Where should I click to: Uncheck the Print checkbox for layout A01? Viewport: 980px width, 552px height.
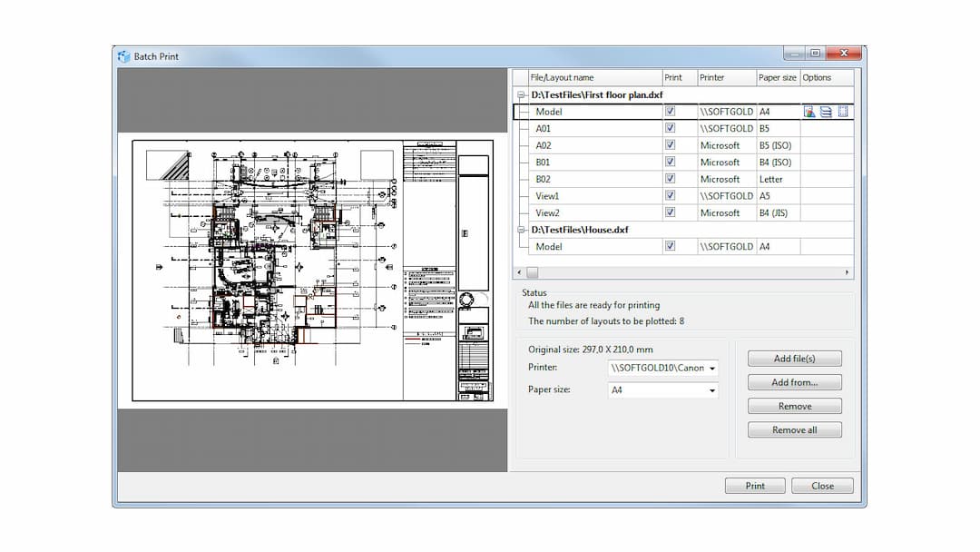click(669, 128)
